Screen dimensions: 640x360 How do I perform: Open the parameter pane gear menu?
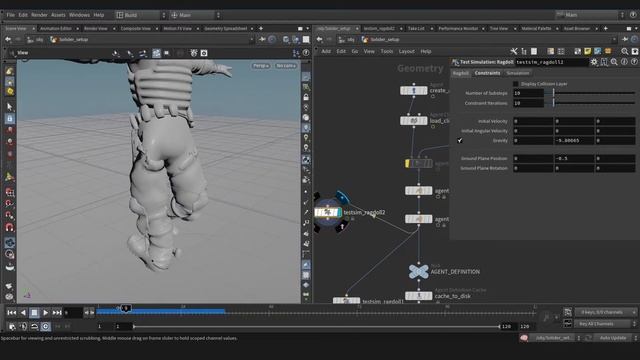coord(594,62)
